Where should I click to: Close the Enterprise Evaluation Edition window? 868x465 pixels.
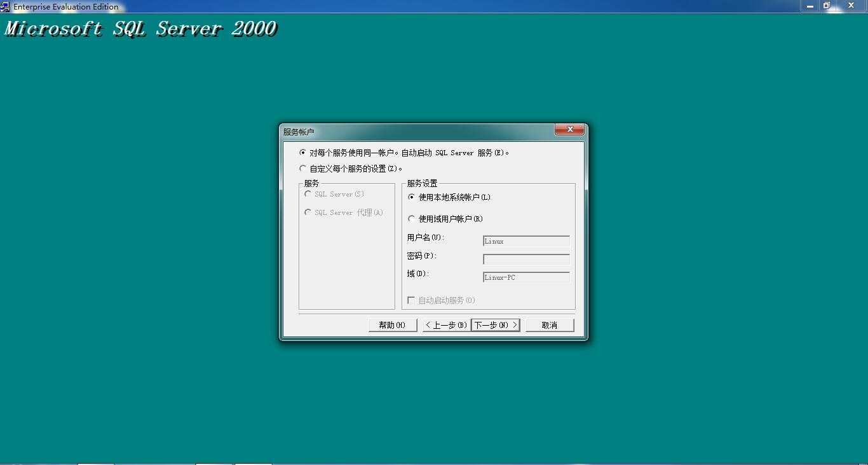coord(851,6)
